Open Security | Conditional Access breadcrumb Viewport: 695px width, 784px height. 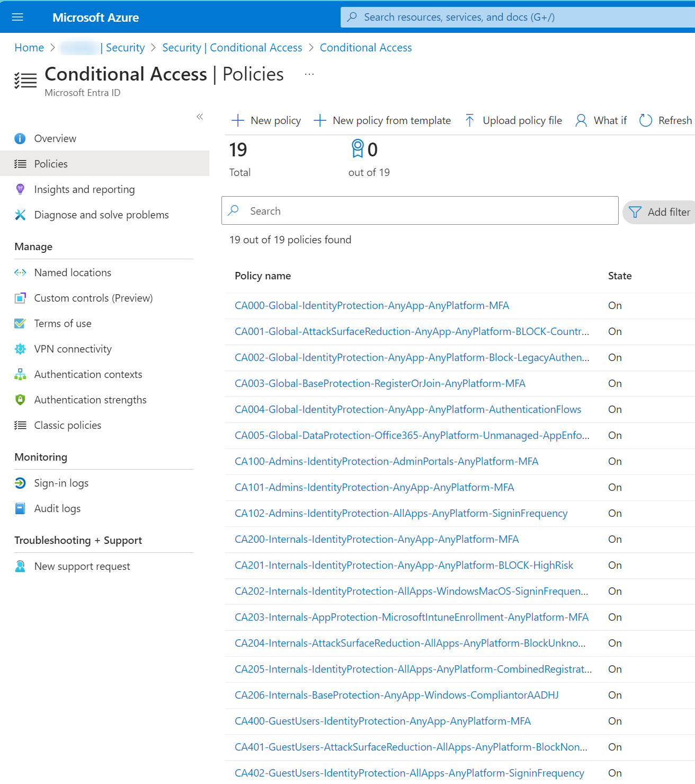click(232, 48)
